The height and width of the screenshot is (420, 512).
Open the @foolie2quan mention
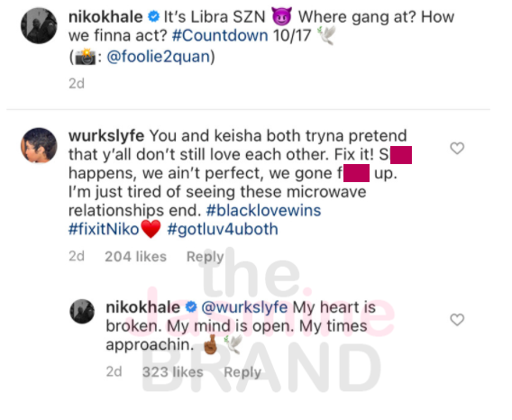click(x=159, y=57)
